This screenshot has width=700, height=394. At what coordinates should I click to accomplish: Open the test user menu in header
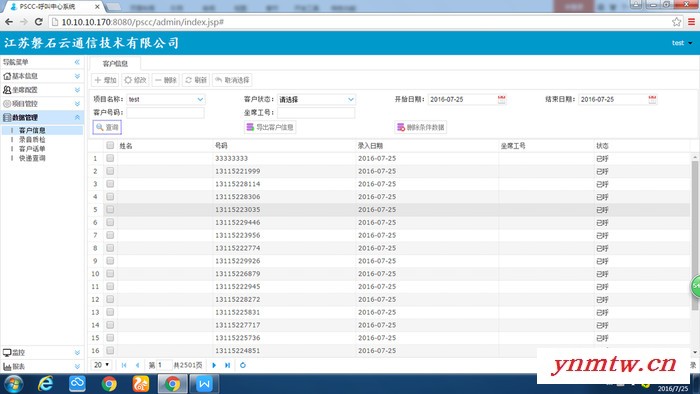682,43
